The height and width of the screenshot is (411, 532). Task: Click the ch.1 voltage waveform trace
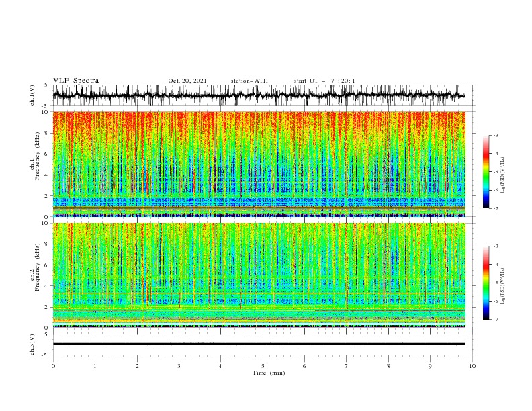259,95
